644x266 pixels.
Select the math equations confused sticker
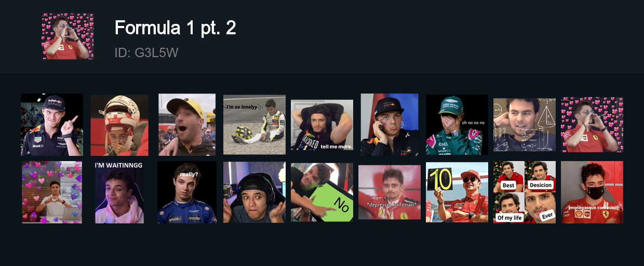525,125
